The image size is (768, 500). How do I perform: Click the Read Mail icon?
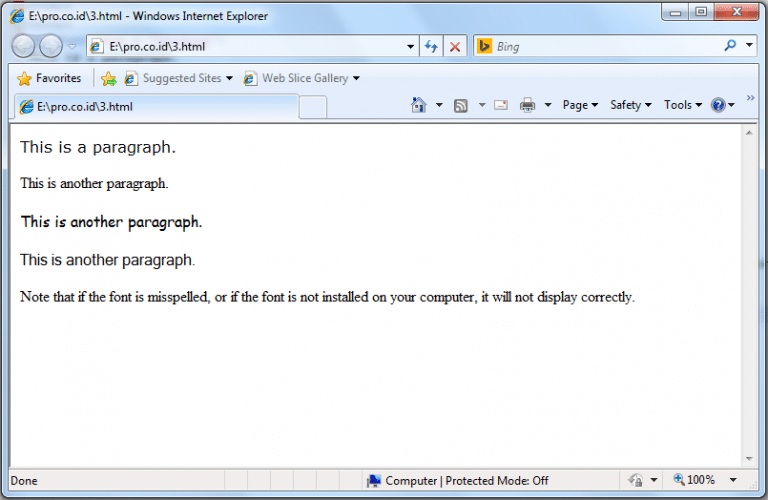coord(501,105)
